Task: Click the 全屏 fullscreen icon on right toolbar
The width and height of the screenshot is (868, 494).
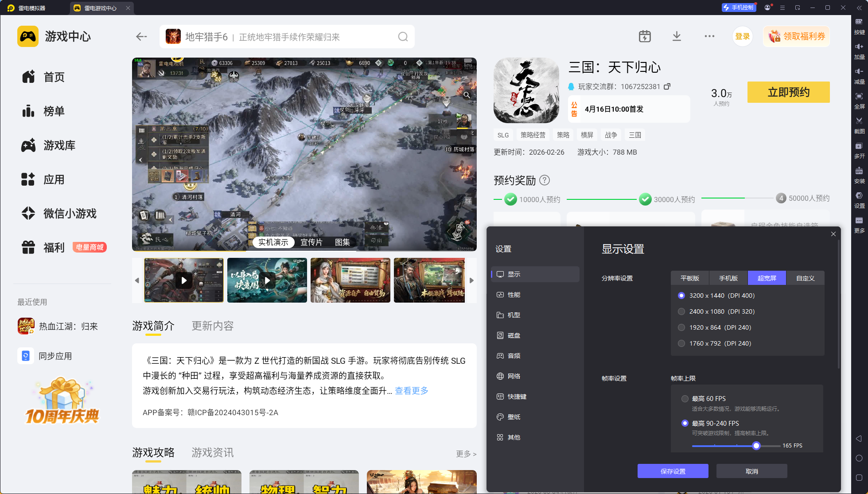Action: tap(859, 97)
